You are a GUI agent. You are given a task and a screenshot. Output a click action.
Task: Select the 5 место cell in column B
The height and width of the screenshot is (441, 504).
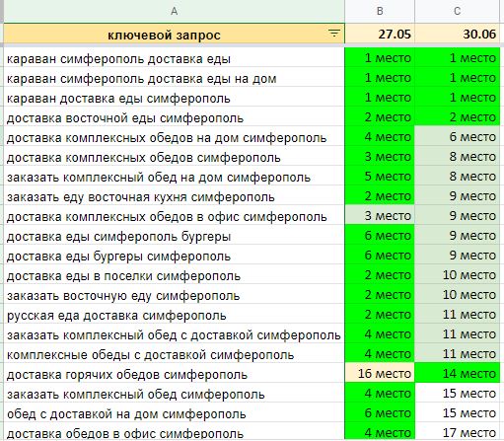coord(380,177)
